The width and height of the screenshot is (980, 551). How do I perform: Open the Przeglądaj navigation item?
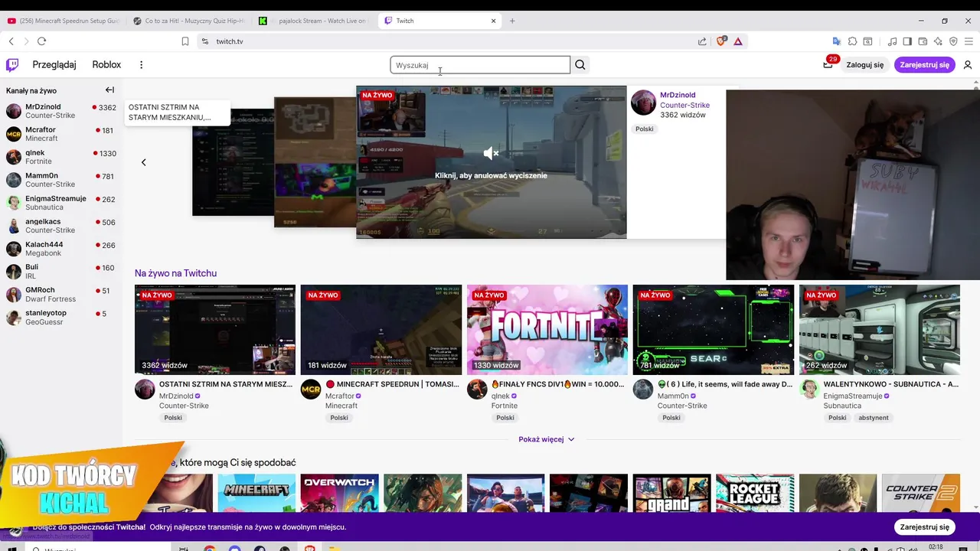pos(54,65)
